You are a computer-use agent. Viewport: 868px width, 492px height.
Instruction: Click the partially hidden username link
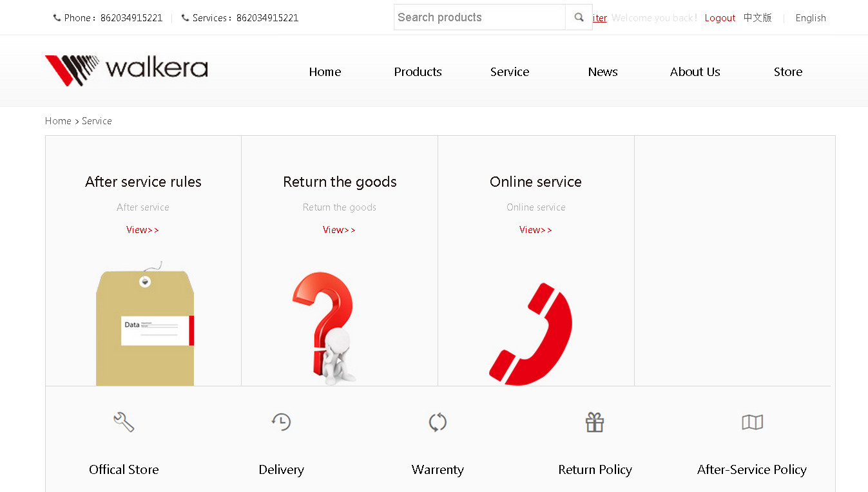600,18
